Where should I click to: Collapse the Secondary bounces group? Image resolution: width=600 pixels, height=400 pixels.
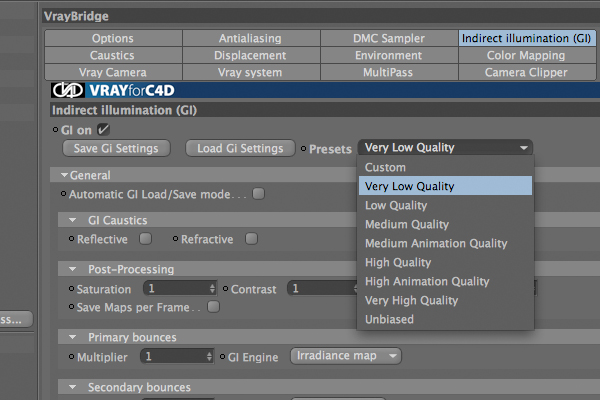coord(72,387)
